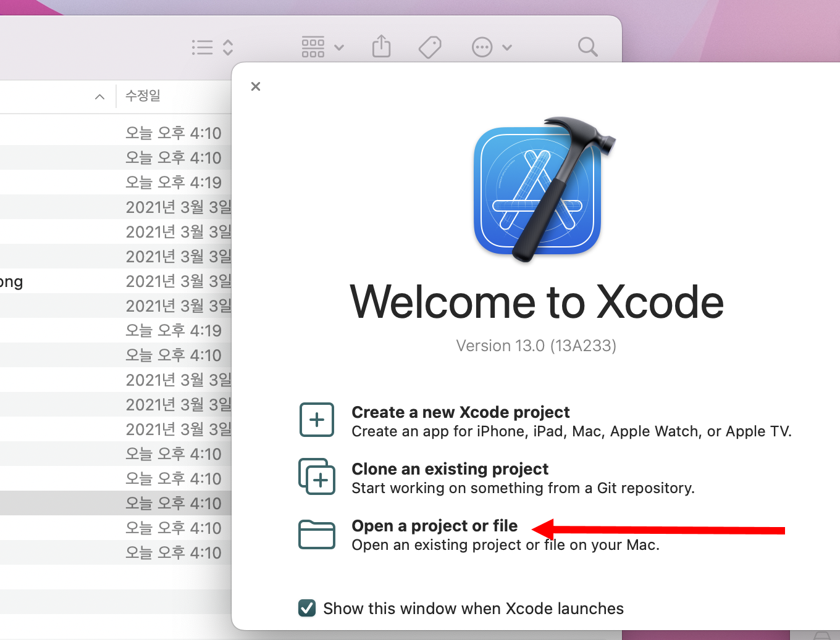Uncheck Show this window when Xcode launches
This screenshot has width=840, height=640.
307,609
